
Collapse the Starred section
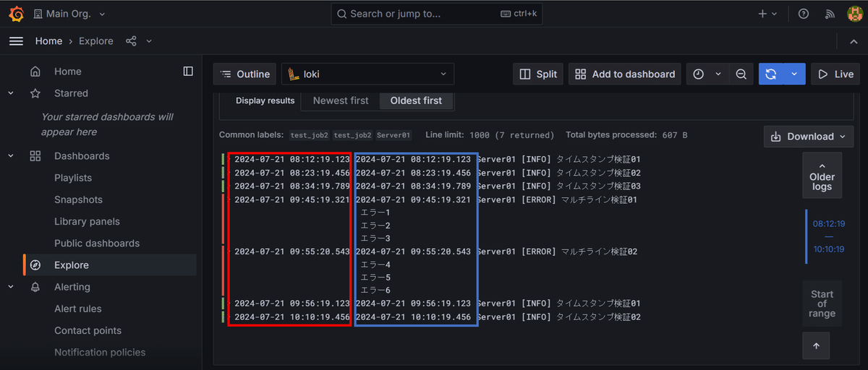click(11, 93)
